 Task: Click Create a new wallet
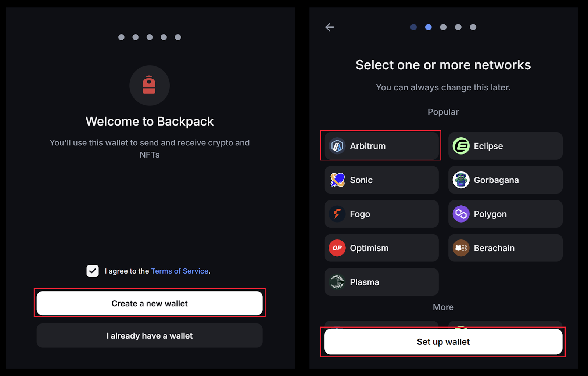[150, 303]
